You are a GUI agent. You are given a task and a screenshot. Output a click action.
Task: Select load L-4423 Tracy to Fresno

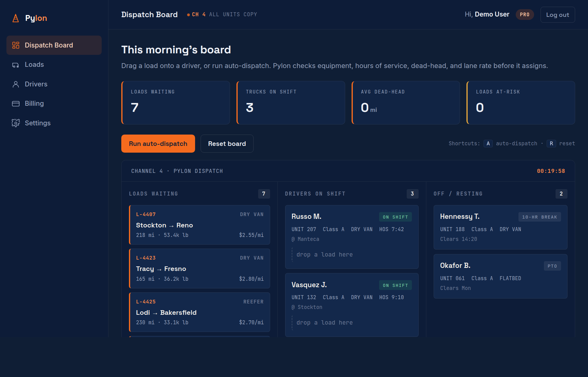tap(199, 268)
